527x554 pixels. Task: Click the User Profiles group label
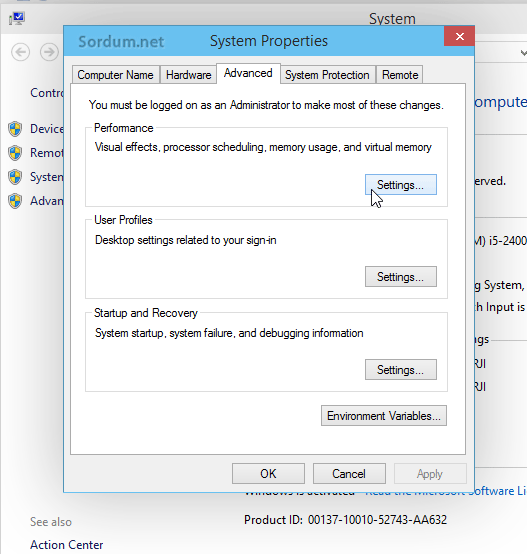[123, 220]
